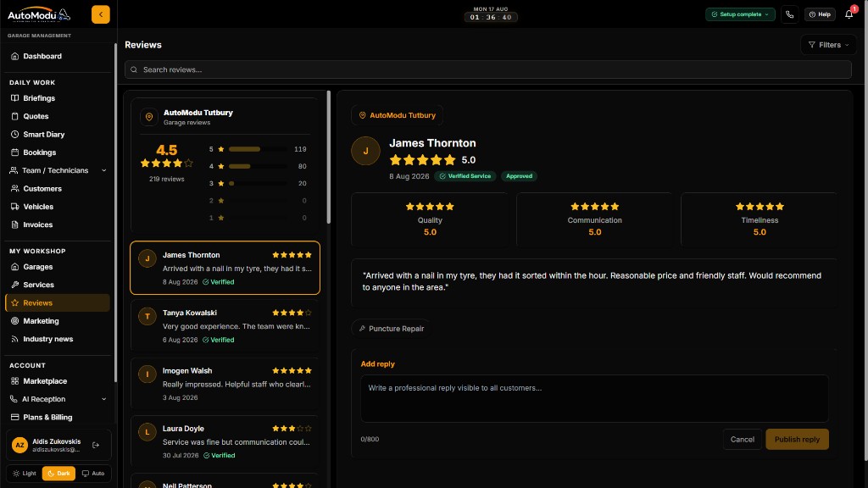The height and width of the screenshot is (488, 868).
Task: Click the Timeliness 5.0 rating card
Action: [x=759, y=219]
